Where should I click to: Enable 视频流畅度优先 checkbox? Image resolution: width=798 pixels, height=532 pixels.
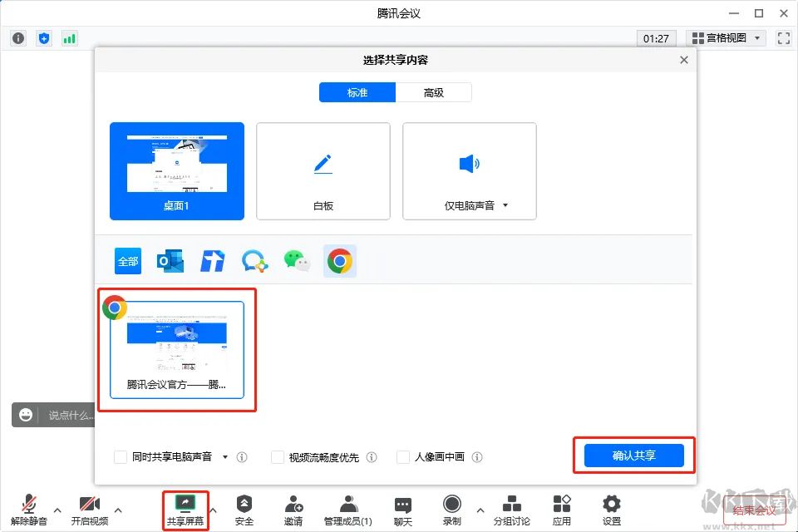(x=277, y=456)
